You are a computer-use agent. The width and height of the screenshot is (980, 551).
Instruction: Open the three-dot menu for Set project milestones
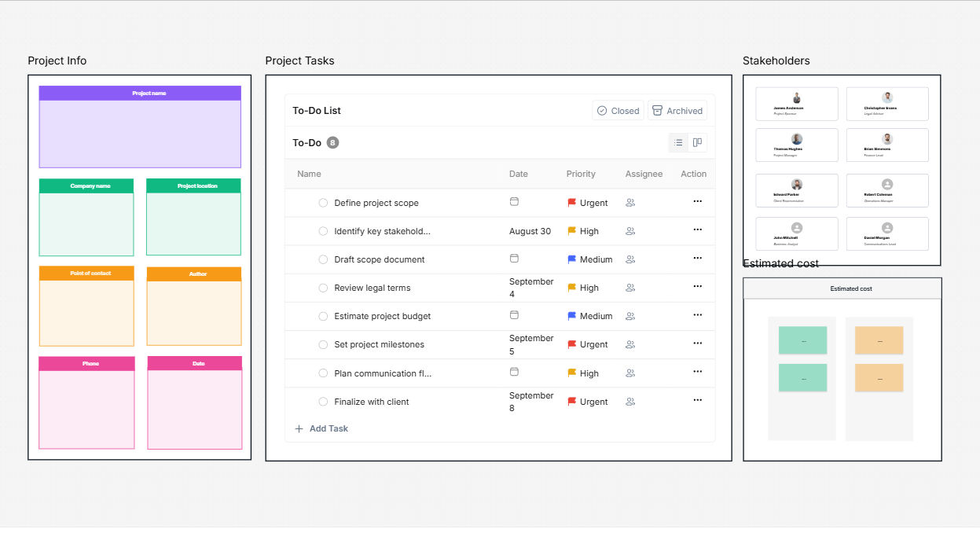697,343
